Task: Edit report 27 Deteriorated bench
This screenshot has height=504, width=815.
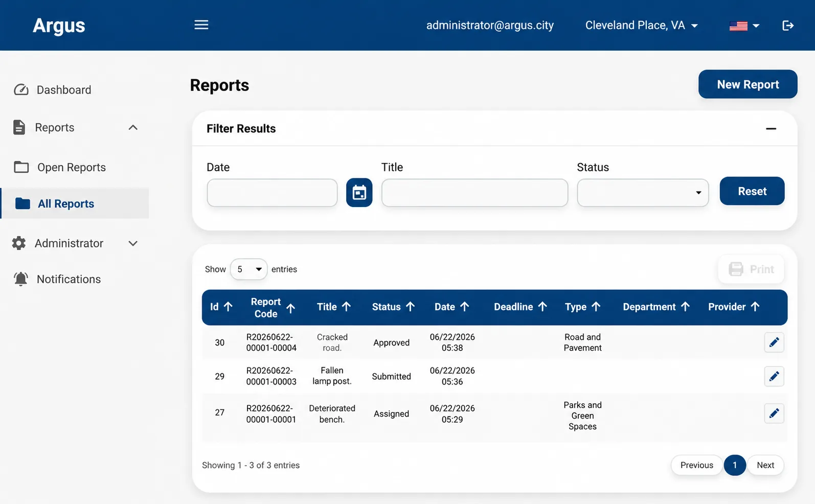Action: pos(774,414)
